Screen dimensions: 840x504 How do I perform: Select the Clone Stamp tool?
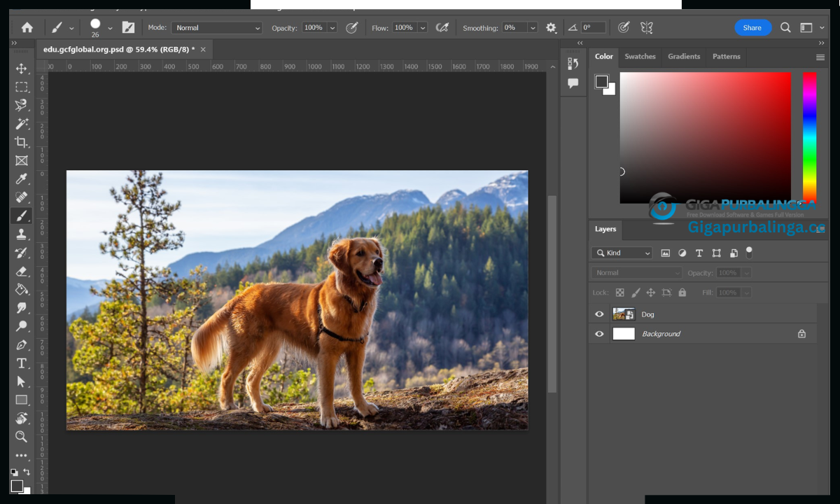point(21,234)
